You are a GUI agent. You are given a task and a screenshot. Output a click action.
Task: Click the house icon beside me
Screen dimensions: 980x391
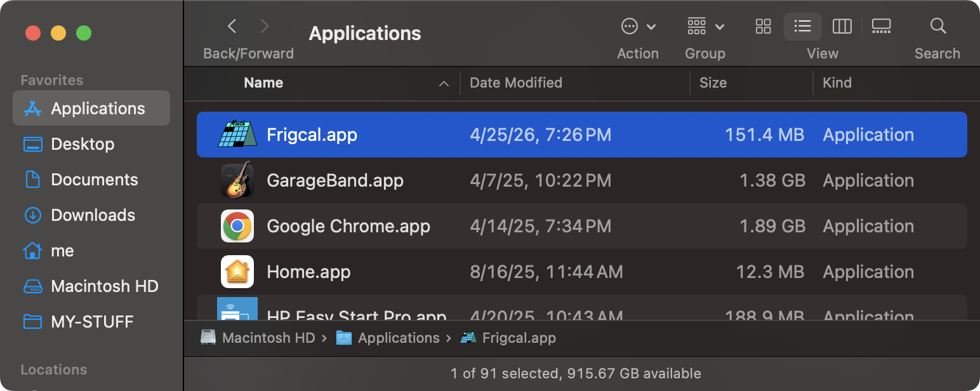32,251
